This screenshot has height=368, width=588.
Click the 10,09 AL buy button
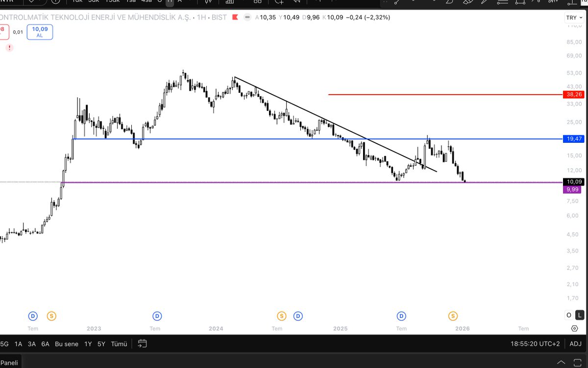tap(40, 32)
